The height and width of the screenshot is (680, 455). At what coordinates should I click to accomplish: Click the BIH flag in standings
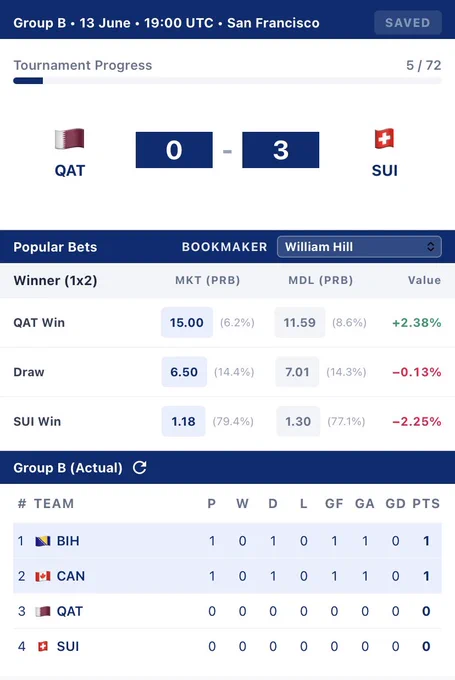coord(43,541)
